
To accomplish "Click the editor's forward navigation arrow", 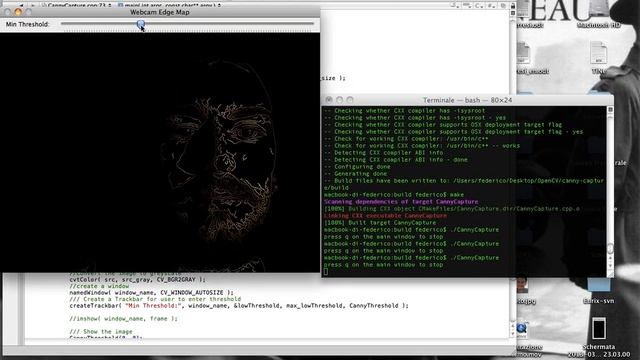I will tap(32, 5).
